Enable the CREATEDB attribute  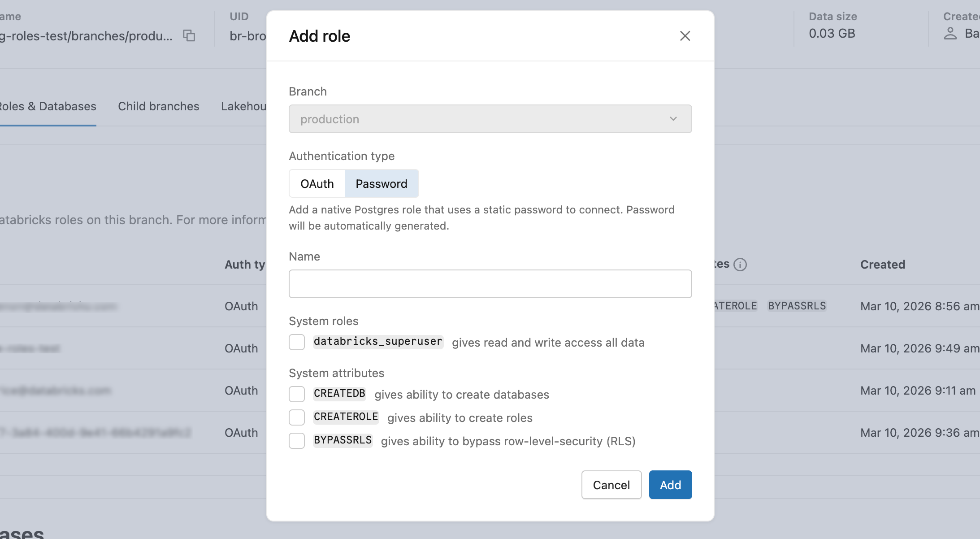296,394
